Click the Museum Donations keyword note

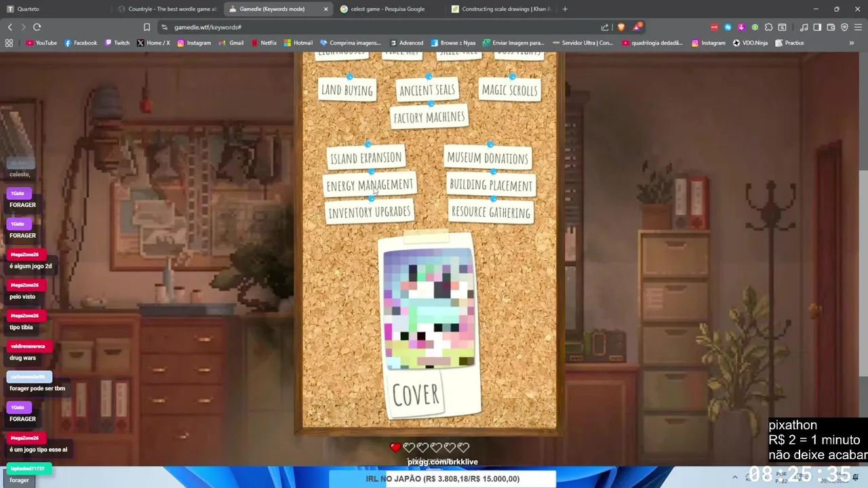pos(488,158)
